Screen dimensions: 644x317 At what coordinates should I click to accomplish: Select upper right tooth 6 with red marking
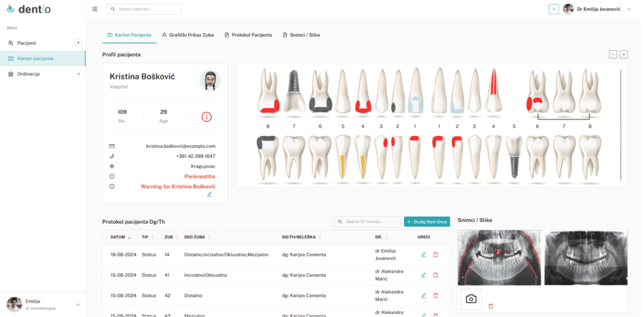(x=538, y=91)
